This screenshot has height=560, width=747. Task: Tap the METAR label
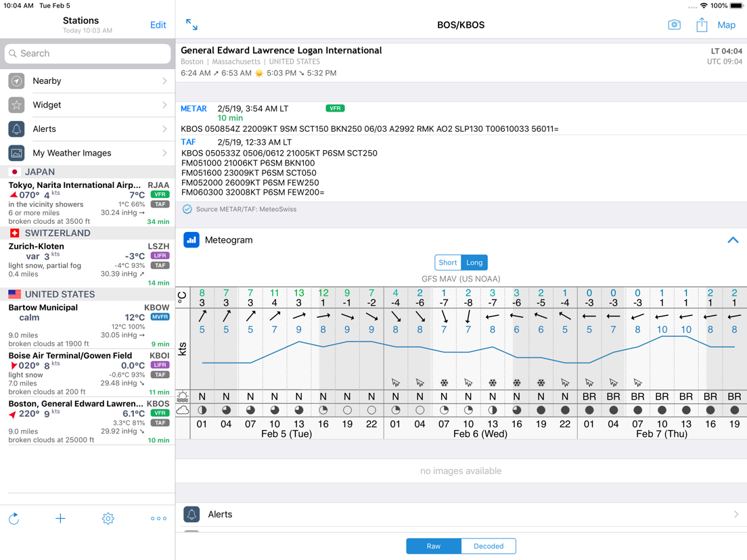click(194, 109)
